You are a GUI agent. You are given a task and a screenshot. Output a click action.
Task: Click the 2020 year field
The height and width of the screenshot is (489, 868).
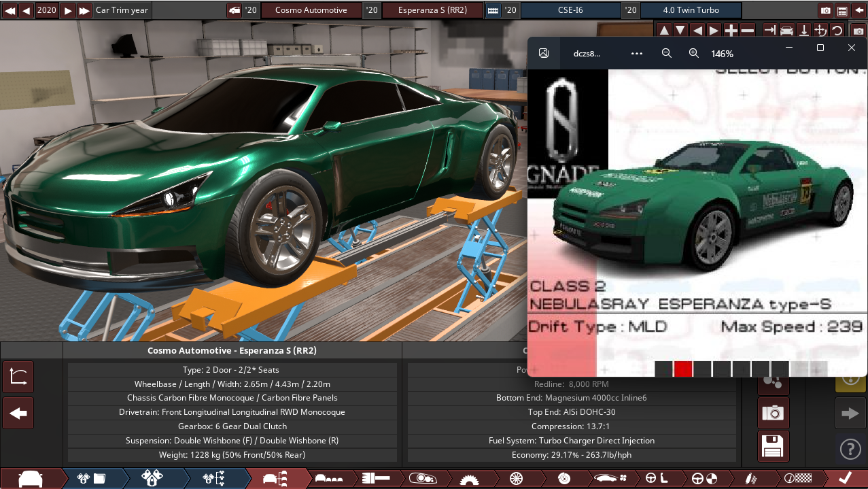[x=47, y=10]
